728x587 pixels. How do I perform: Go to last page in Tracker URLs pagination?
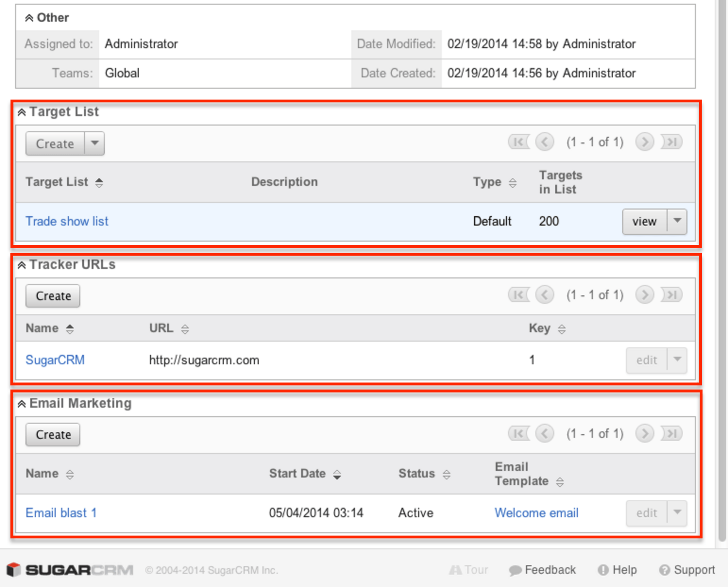[671, 295]
